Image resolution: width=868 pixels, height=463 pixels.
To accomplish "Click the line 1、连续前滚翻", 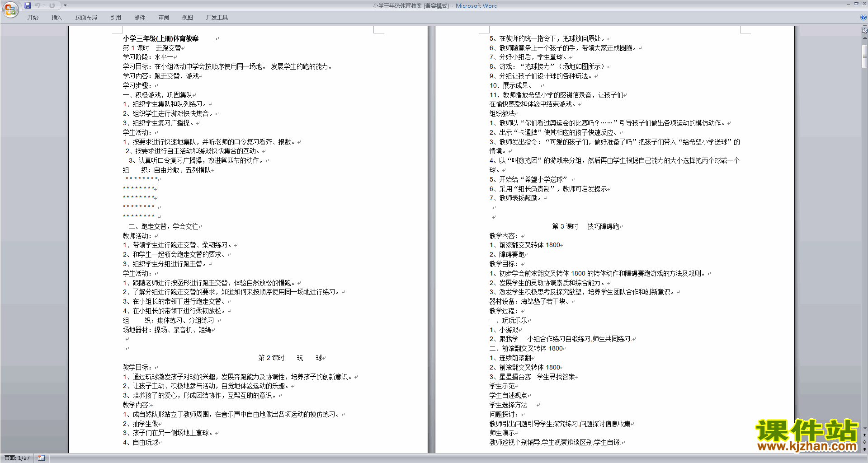I will click(510, 358).
